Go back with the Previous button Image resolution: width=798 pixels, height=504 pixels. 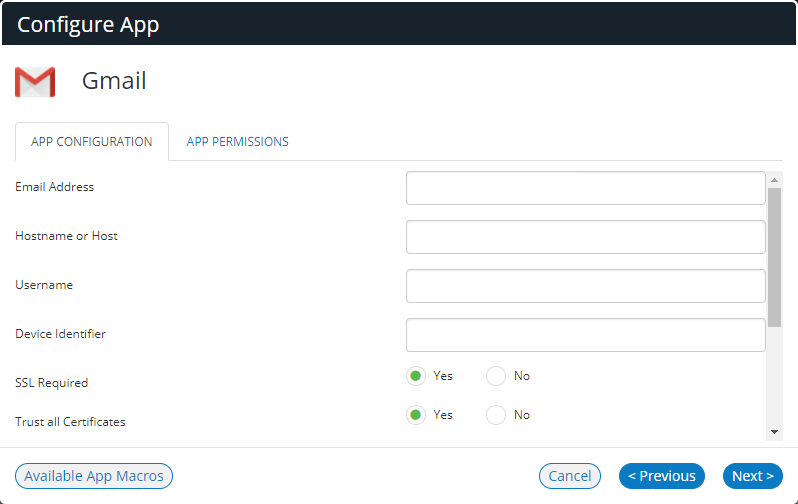coord(662,476)
